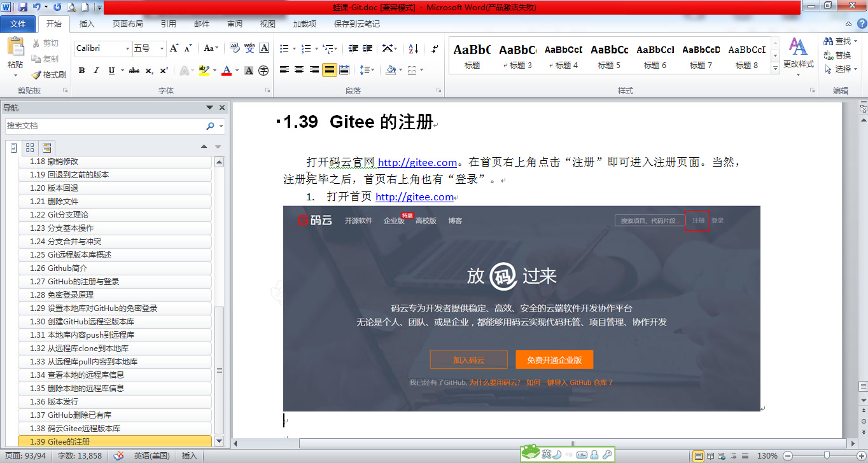The height and width of the screenshot is (463, 868).
Task: Open the File (文件) tab
Action: [18, 24]
